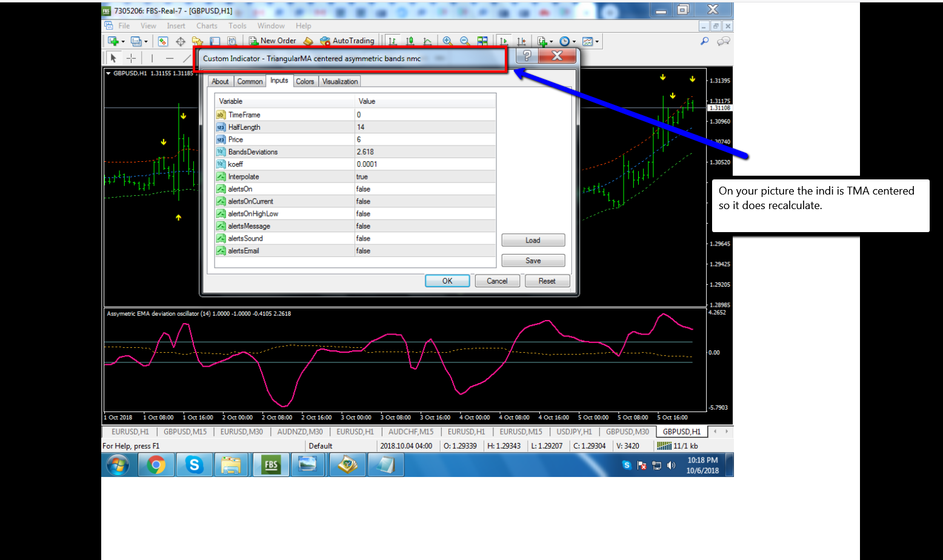The height and width of the screenshot is (560, 943).
Task: Click the Zoom In magnifier icon
Action: click(447, 41)
